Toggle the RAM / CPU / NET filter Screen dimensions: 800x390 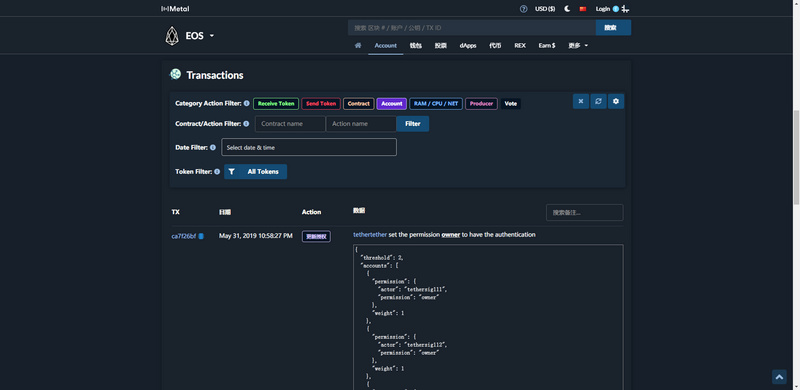point(436,104)
